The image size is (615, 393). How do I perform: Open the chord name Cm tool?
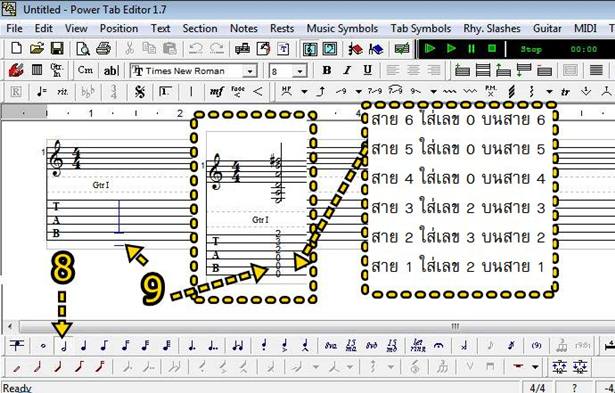coord(85,70)
